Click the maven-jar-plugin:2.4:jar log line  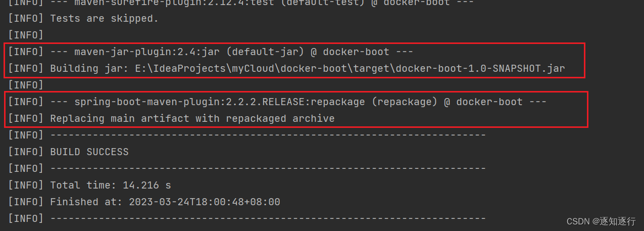(211, 52)
